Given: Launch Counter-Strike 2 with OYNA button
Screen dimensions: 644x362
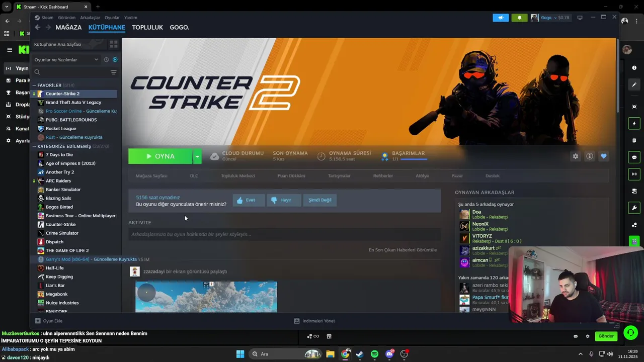Looking at the screenshot, I should [x=160, y=156].
